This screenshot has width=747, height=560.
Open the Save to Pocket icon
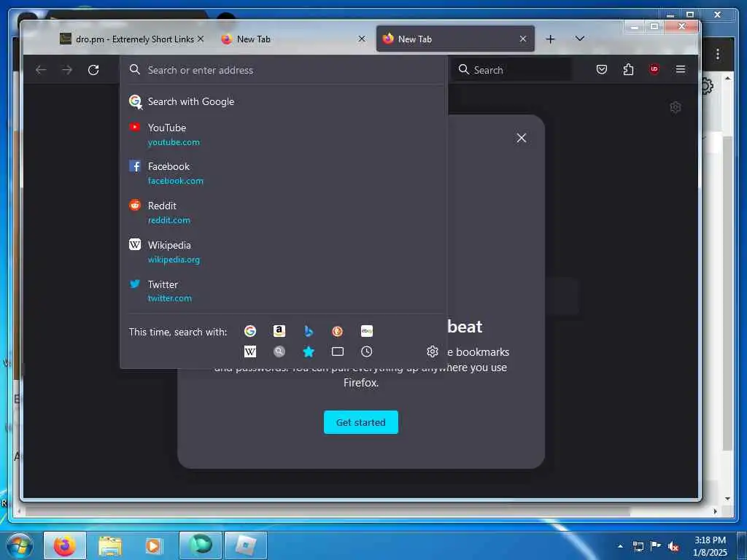602,69
